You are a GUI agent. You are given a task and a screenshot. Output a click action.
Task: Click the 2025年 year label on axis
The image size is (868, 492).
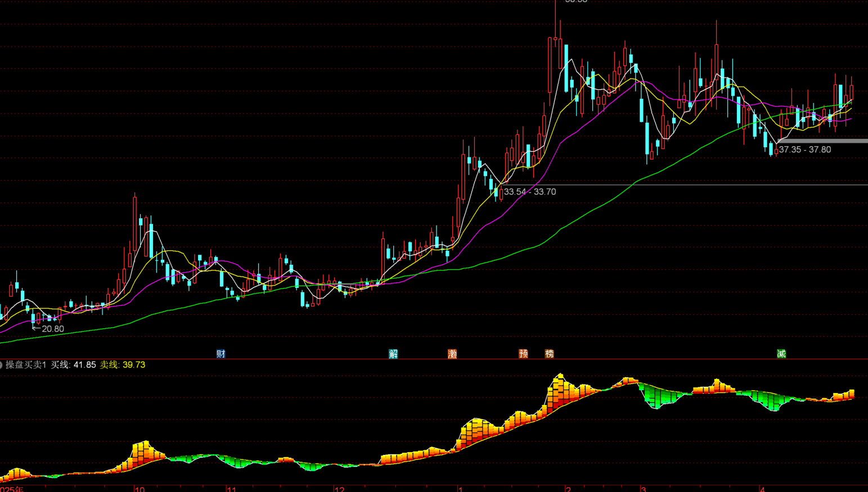(x=12, y=489)
